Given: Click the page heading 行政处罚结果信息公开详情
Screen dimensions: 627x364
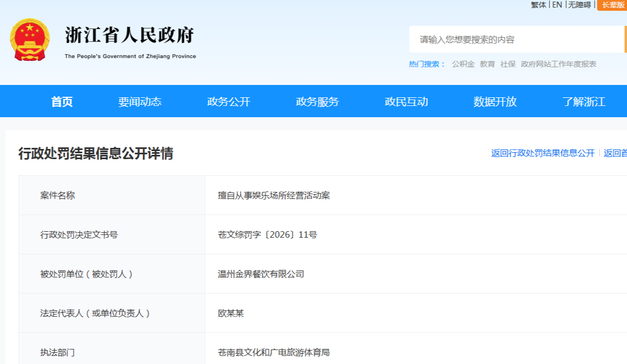Looking at the screenshot, I should pos(96,153).
